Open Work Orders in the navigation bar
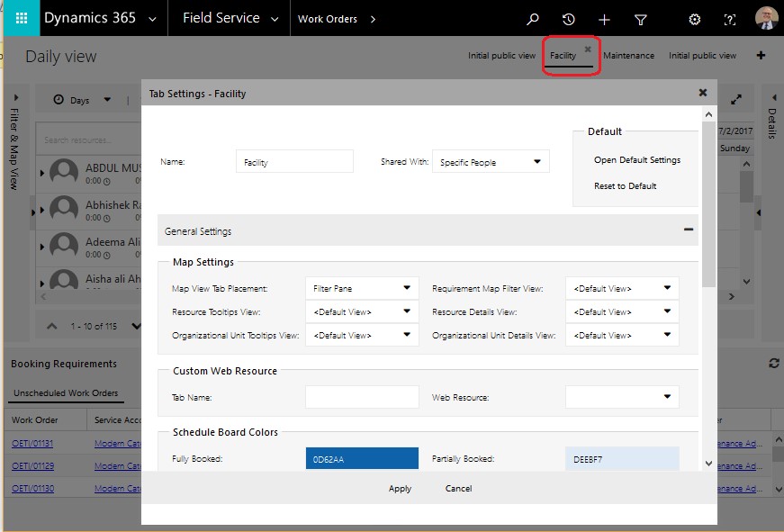784x532 pixels. point(328,19)
